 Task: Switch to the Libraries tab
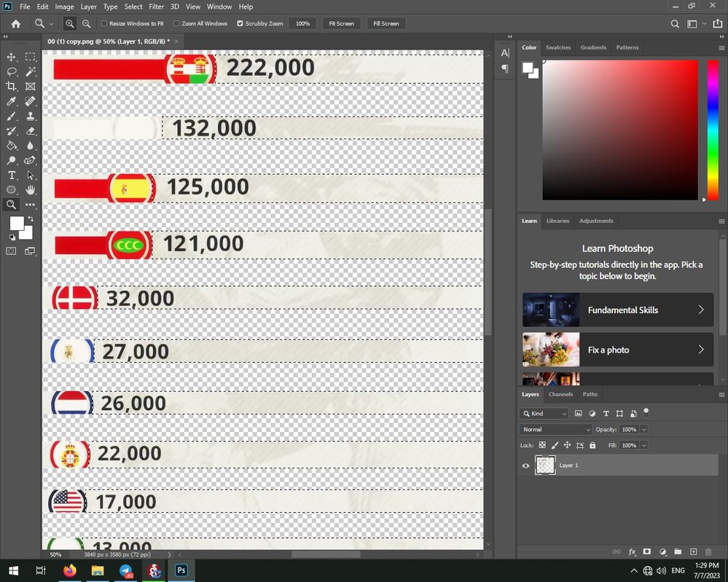point(557,221)
